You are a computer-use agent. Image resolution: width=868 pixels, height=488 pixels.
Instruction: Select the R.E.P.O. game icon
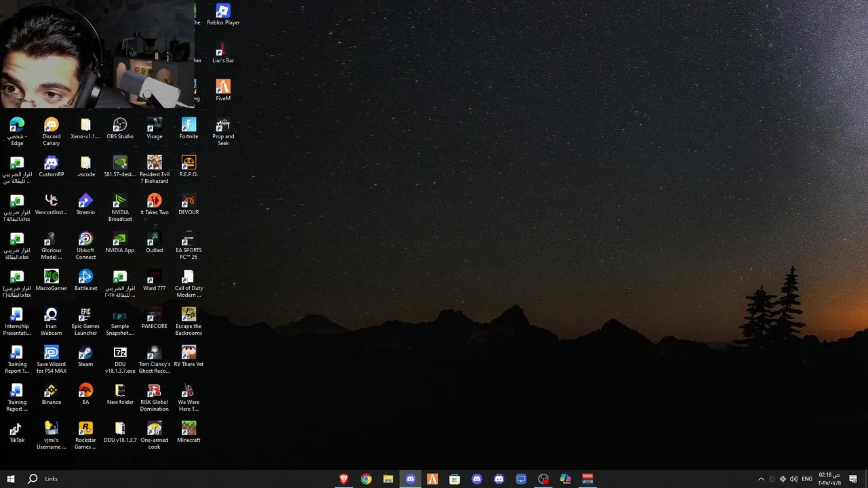pos(189,167)
